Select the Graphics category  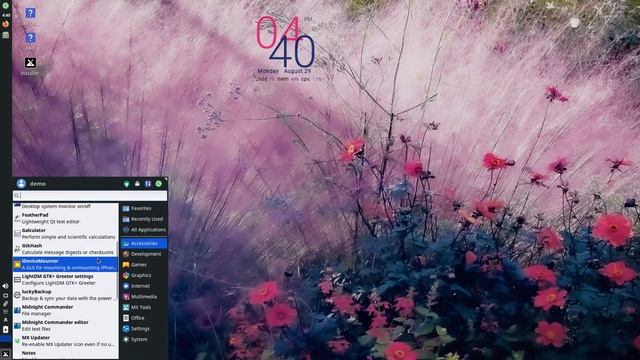point(144,276)
